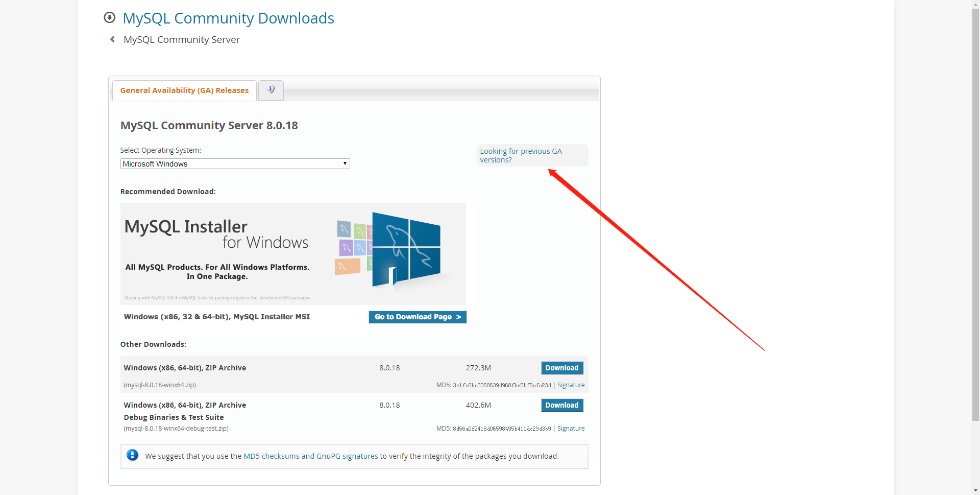Open MD5 checksums and GnuPG signatures link
This screenshot has width=980, height=495.
click(x=311, y=456)
